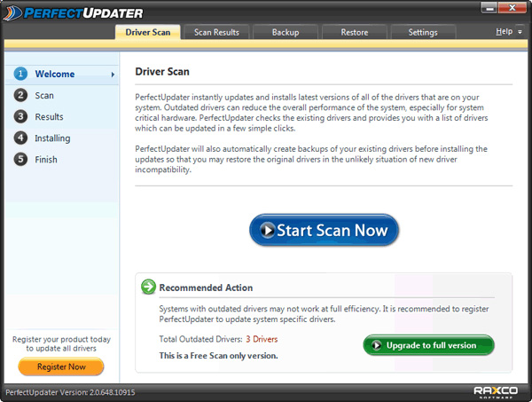Click the '3 Drivers' outdated count text

(x=262, y=339)
